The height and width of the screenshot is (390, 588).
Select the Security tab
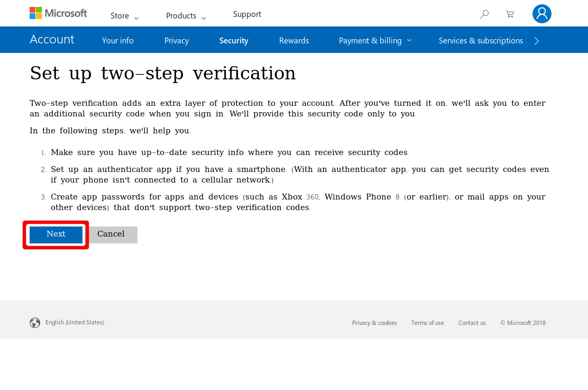[234, 41]
